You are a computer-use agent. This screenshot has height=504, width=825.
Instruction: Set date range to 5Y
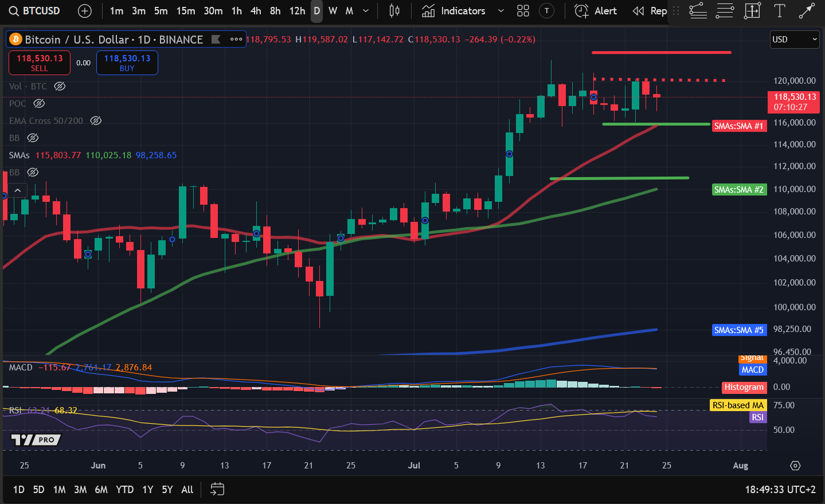[x=167, y=489]
